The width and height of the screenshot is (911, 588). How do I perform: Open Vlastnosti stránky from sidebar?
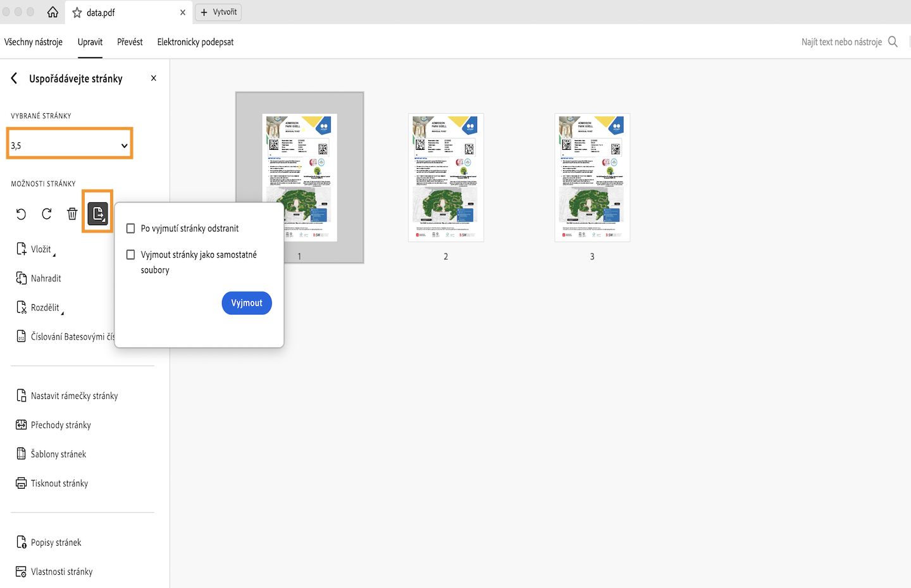click(61, 571)
